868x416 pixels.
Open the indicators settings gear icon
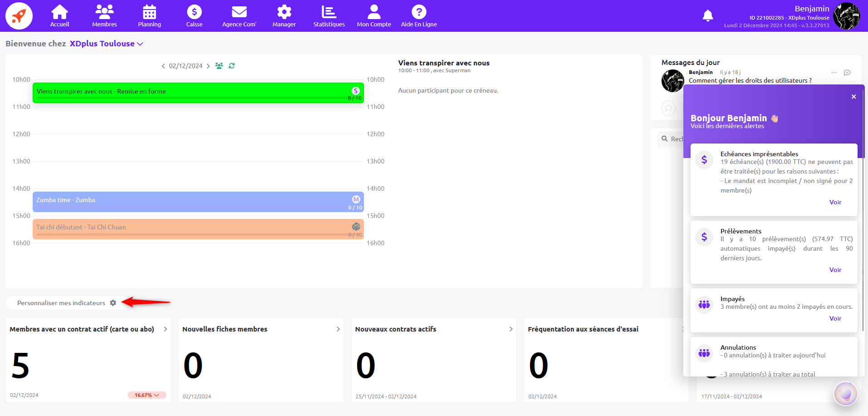pyautogui.click(x=113, y=303)
